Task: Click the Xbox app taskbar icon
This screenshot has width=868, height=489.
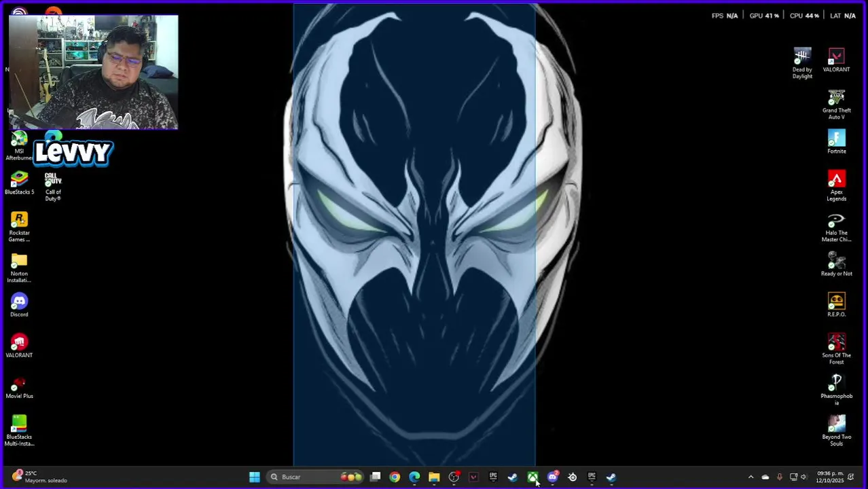Action: coord(532,477)
